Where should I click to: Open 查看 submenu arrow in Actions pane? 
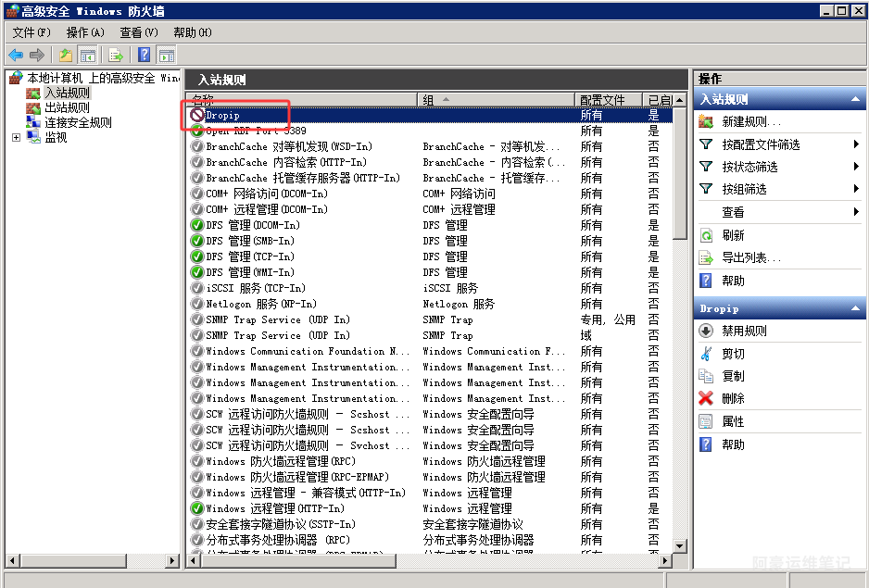click(x=856, y=212)
